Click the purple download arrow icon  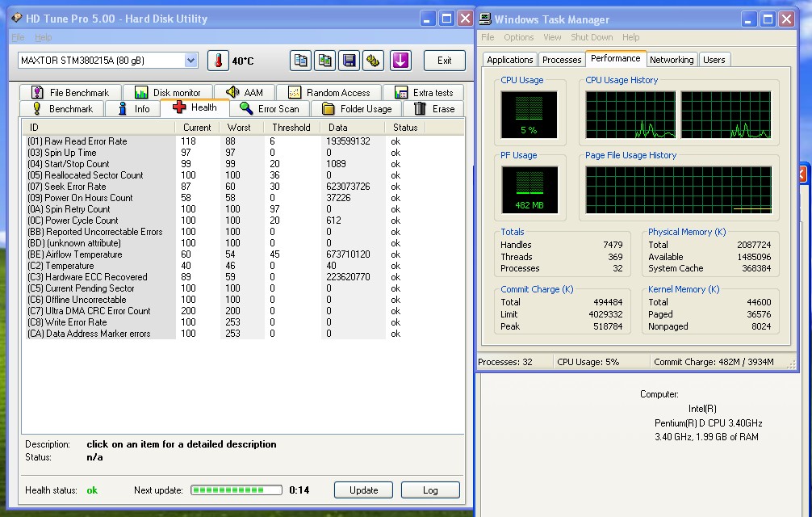pyautogui.click(x=400, y=60)
